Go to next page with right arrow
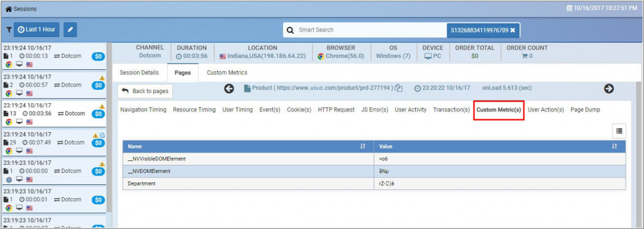 pyautogui.click(x=609, y=89)
